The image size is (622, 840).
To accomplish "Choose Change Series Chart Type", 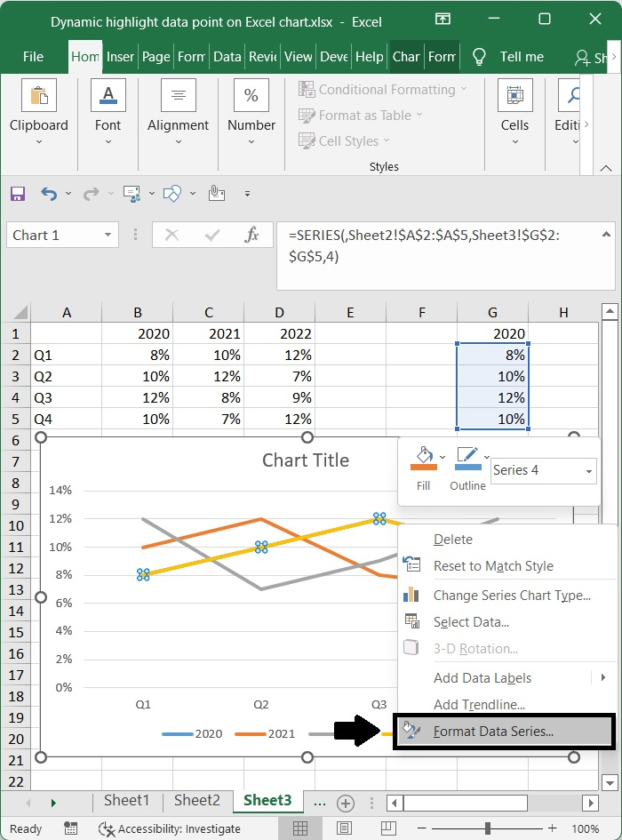I will [512, 596].
